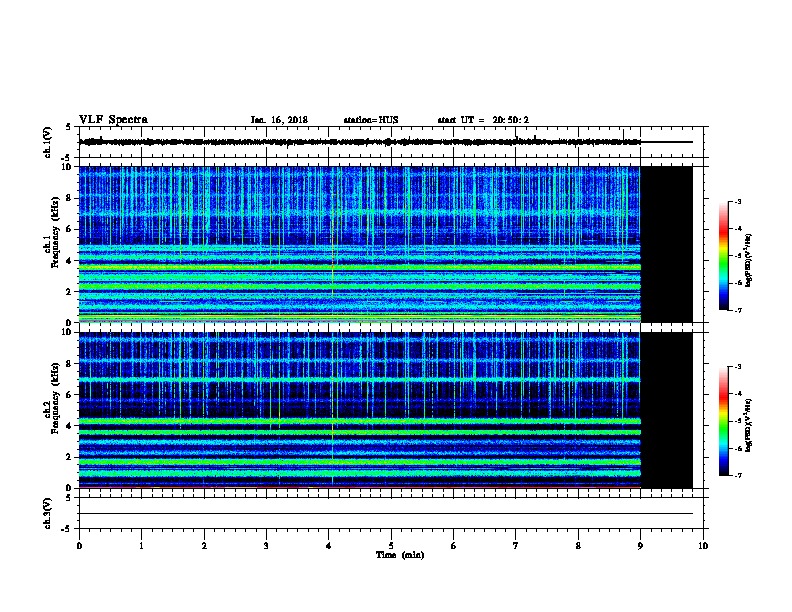Click the "6" tick on the time axis
This screenshot has width=792, height=612.
(x=454, y=546)
